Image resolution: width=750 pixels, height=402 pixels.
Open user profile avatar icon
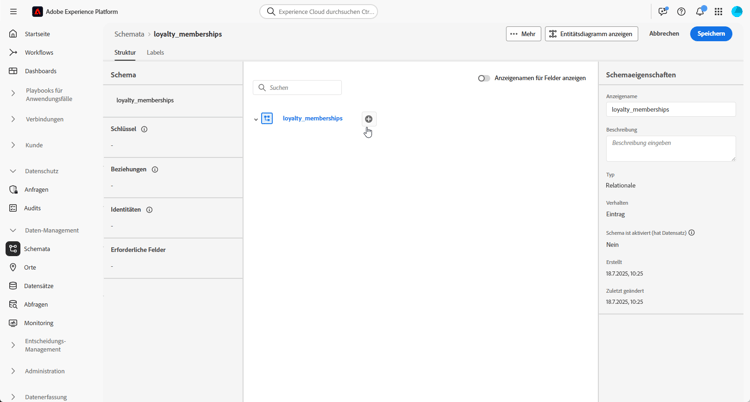(737, 12)
